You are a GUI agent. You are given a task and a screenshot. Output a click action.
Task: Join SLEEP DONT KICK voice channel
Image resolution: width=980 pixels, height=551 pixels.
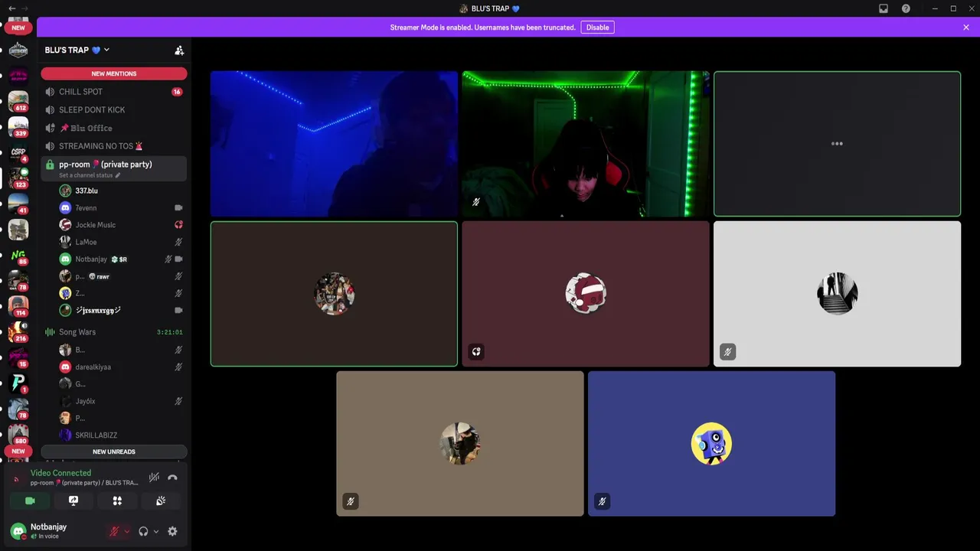pos(114,110)
